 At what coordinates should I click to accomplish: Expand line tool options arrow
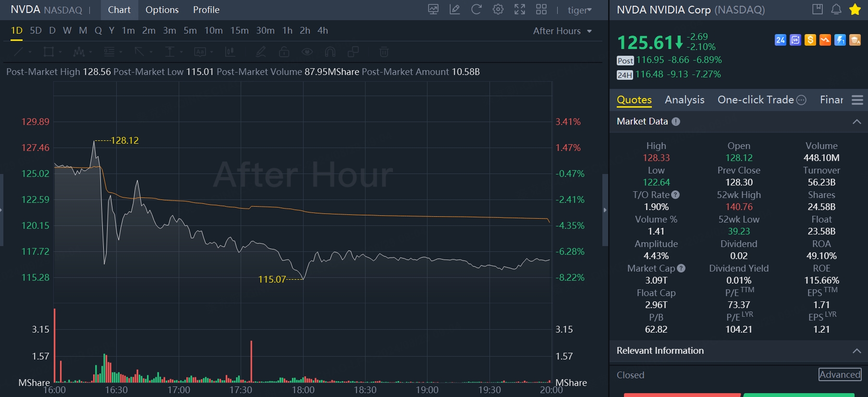pyautogui.click(x=30, y=52)
